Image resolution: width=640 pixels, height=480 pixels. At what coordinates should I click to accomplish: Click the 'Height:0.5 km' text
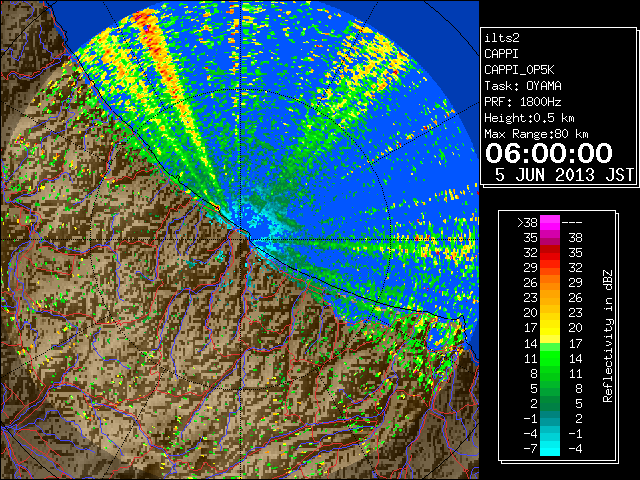[x=529, y=118]
